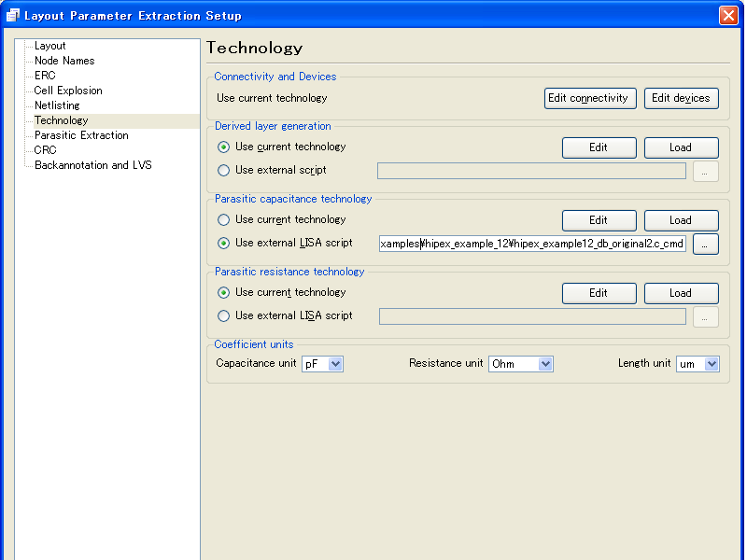Click the window title bar application icon
Screen dimensions: 747x560
pyautogui.click(x=12, y=15)
